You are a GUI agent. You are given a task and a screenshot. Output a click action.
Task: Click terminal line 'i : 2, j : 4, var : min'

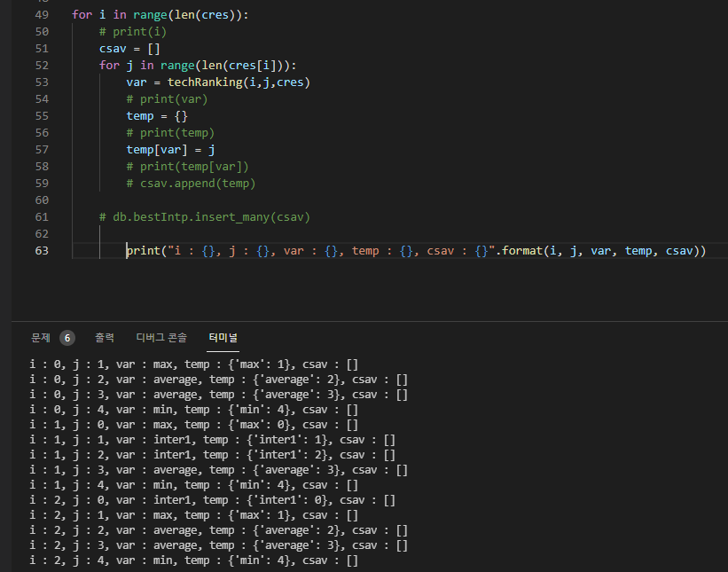click(193, 560)
